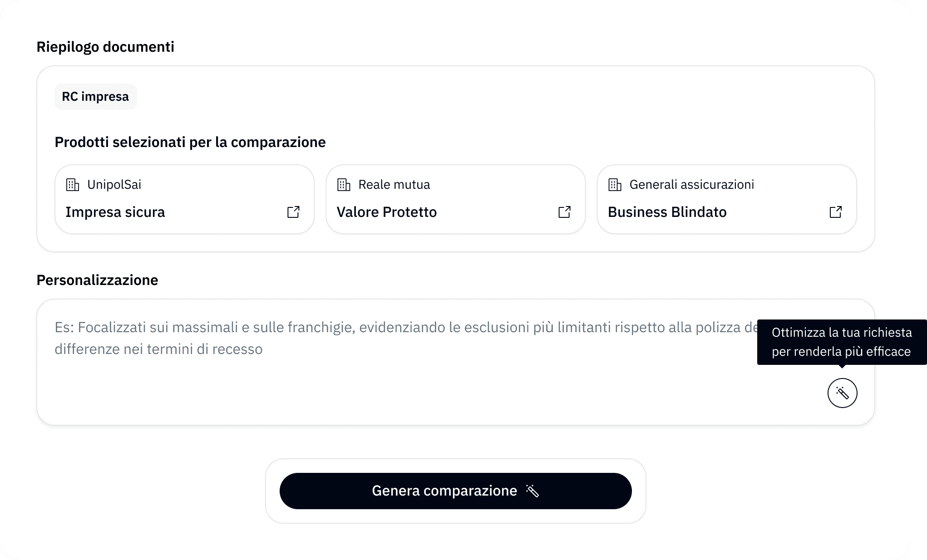Open the external link for Business Blindato
The width and height of the screenshot is (927, 560).
coord(836,211)
